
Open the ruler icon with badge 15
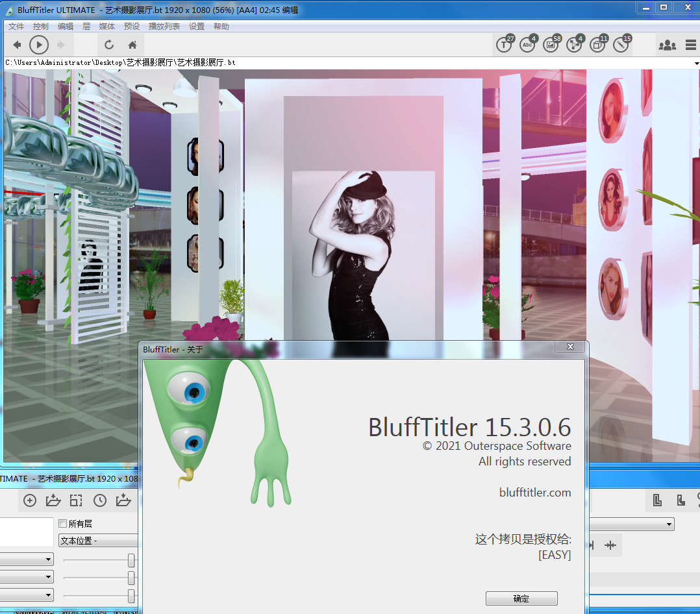[621, 44]
